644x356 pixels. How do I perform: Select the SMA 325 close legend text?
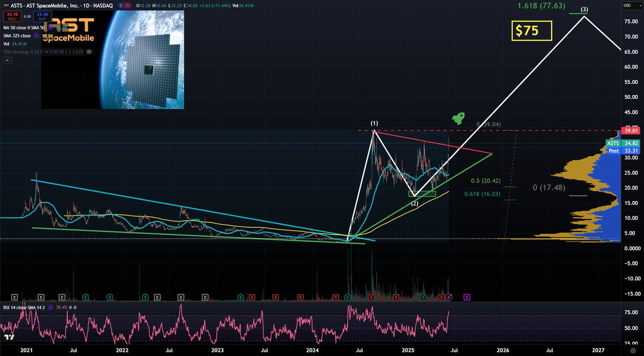tap(17, 35)
